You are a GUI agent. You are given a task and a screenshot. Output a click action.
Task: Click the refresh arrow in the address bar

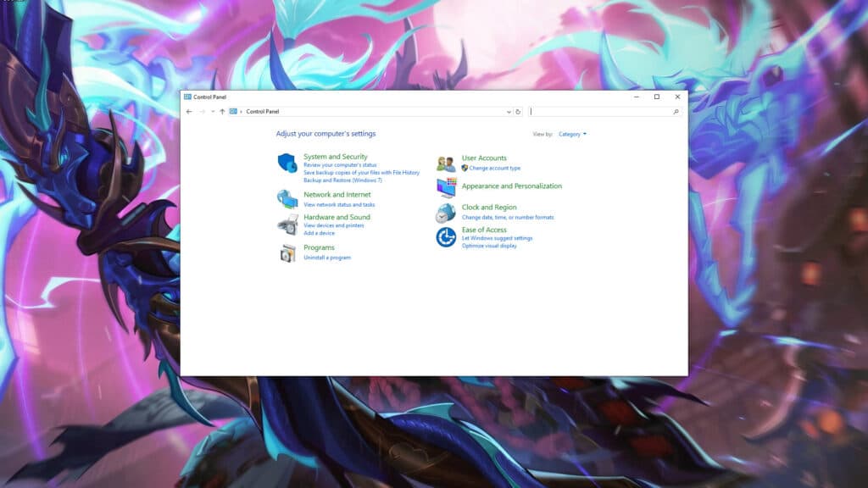(x=517, y=111)
